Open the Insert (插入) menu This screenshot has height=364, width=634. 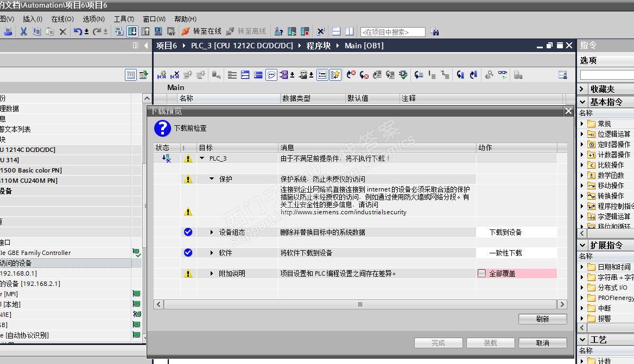coord(33,19)
